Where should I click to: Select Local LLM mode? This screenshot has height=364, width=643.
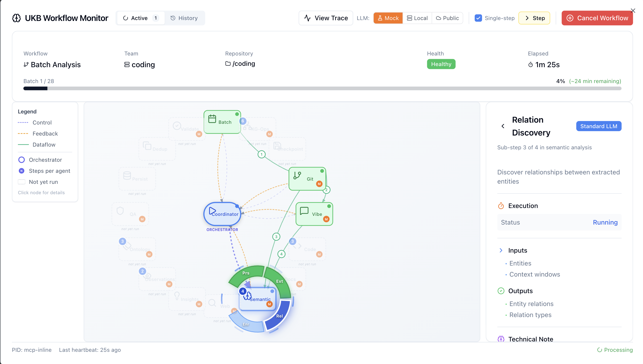point(417,18)
